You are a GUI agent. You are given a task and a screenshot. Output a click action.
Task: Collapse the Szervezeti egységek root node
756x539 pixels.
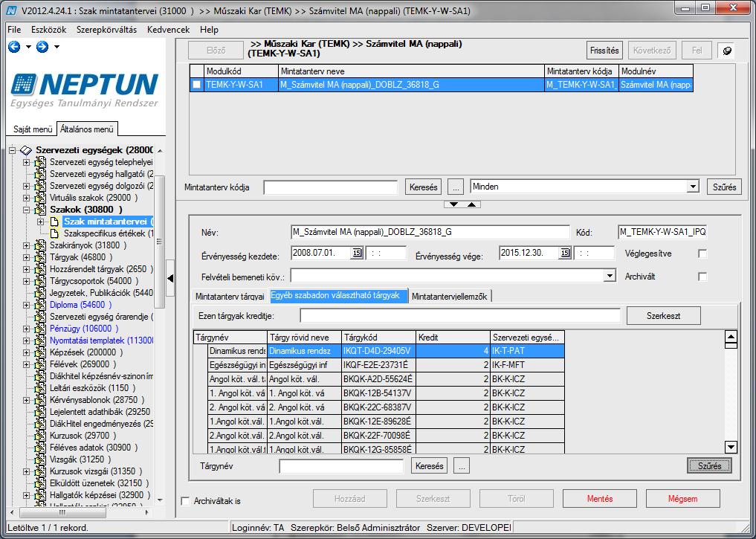(x=13, y=150)
